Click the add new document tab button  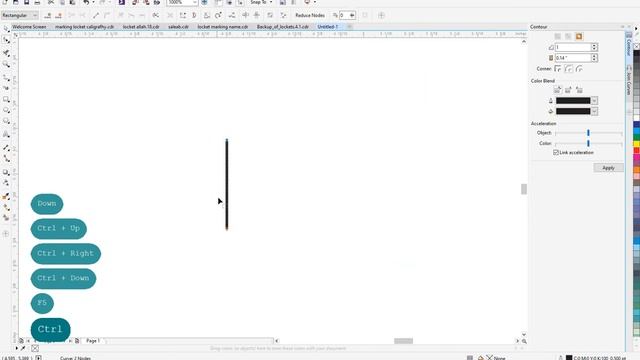349,27
